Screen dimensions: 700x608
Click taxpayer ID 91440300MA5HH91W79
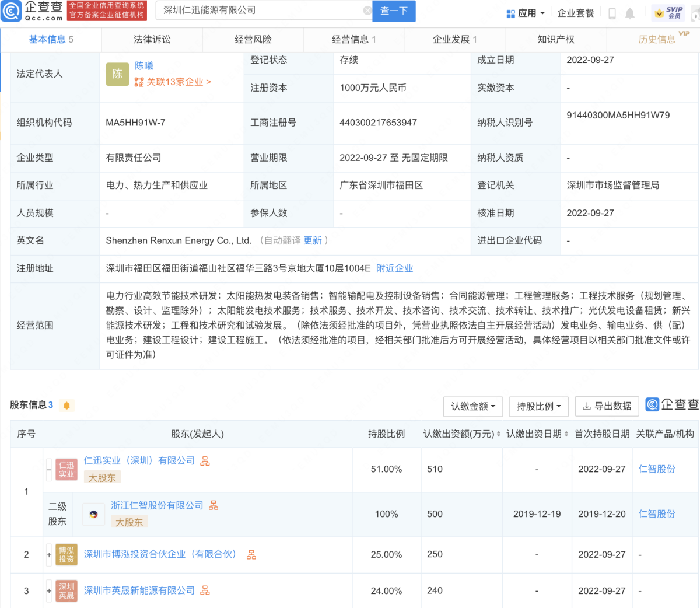click(x=618, y=116)
